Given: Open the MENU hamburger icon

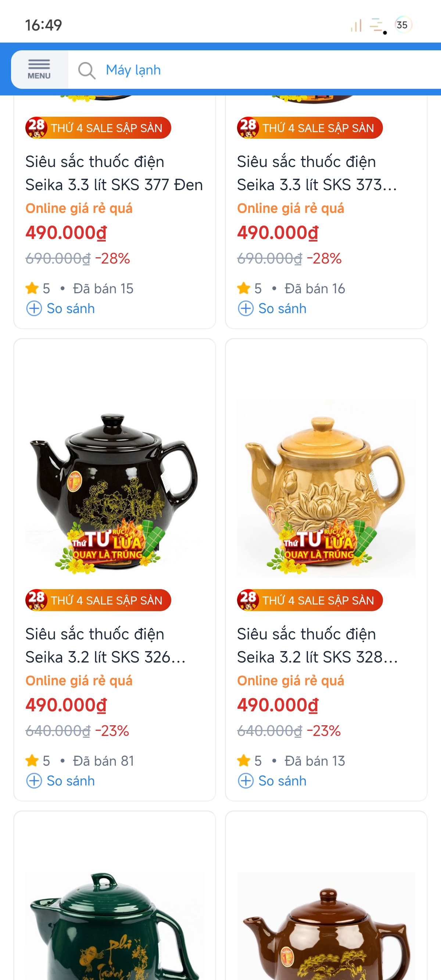Looking at the screenshot, I should click(x=39, y=70).
